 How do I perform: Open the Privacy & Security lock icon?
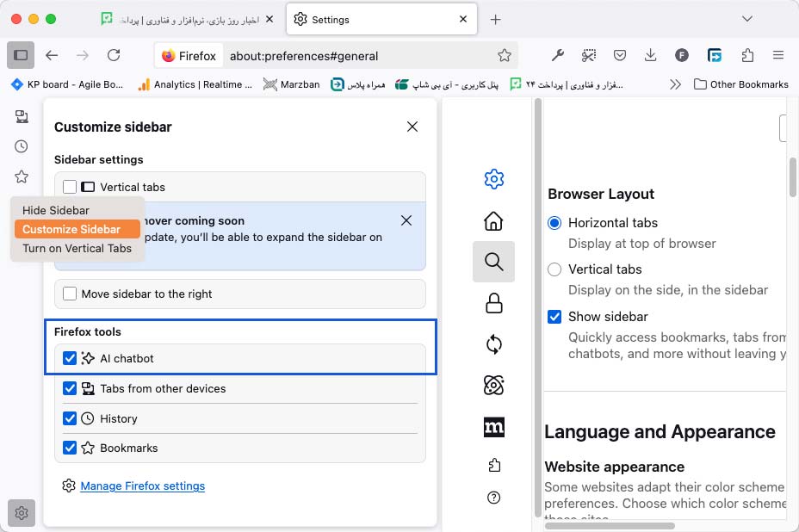[x=493, y=303]
